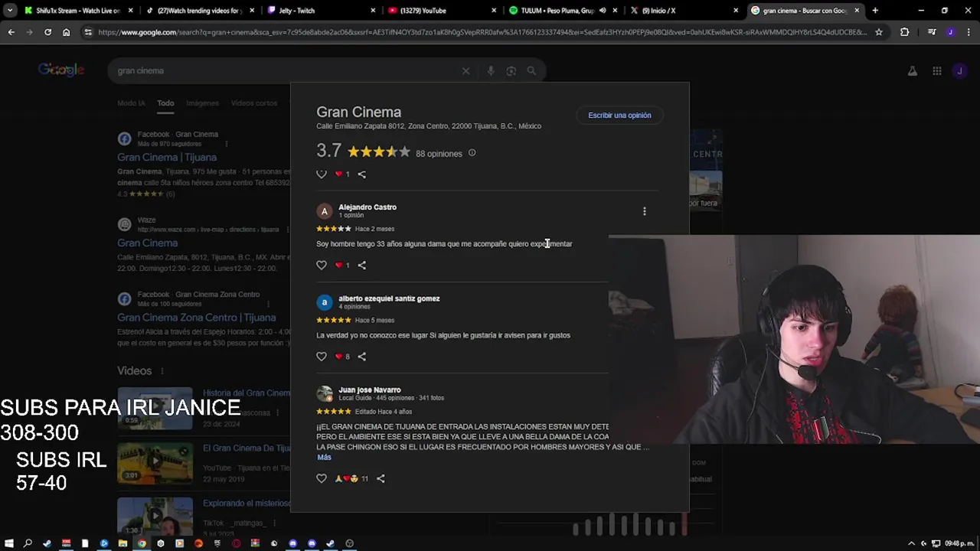Open Juan jose Navarro's profile
Image resolution: width=980 pixels, height=551 pixels.
click(x=370, y=390)
